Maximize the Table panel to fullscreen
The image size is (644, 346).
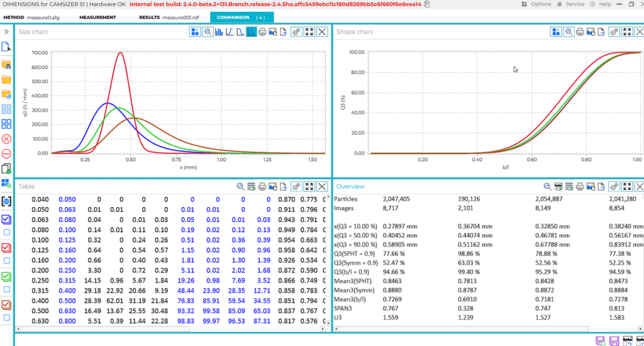309,186
